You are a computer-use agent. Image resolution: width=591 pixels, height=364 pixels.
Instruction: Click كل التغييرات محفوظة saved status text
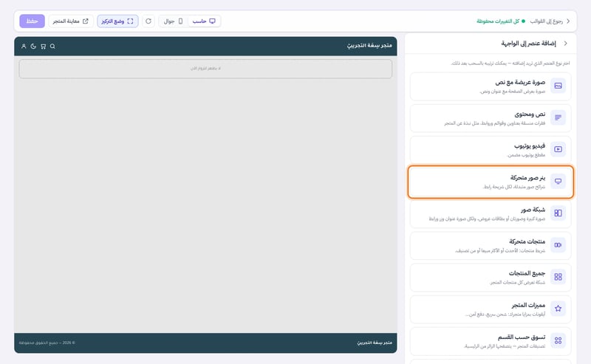(497, 21)
